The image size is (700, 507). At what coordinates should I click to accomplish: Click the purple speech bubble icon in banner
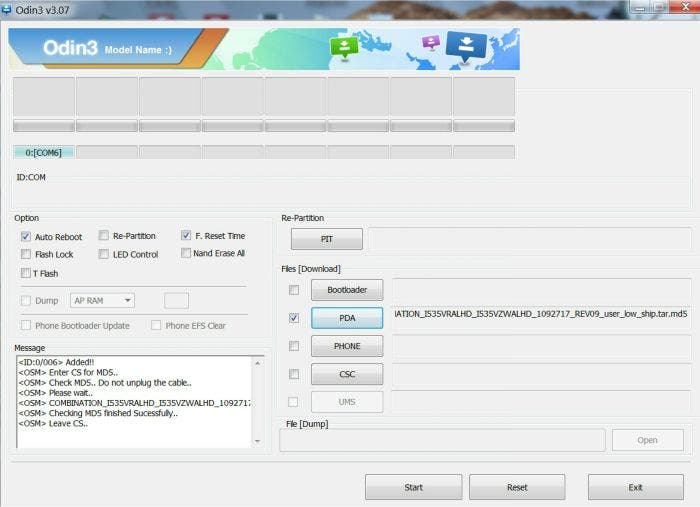click(x=431, y=42)
